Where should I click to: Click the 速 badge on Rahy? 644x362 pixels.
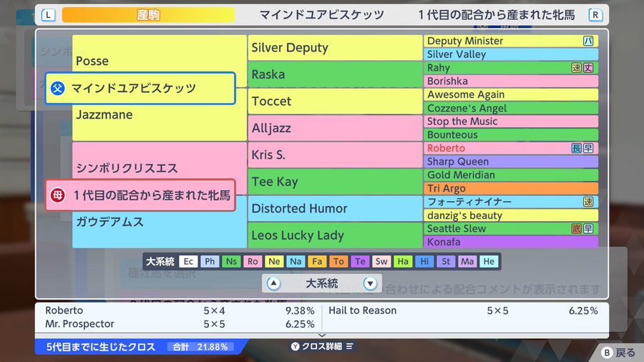click(576, 68)
